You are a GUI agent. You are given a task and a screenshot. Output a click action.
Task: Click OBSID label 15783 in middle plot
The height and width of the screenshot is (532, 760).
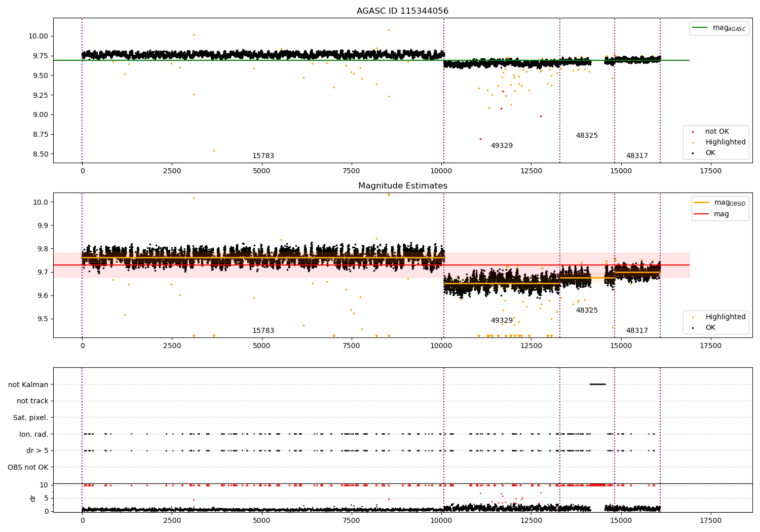click(x=263, y=331)
